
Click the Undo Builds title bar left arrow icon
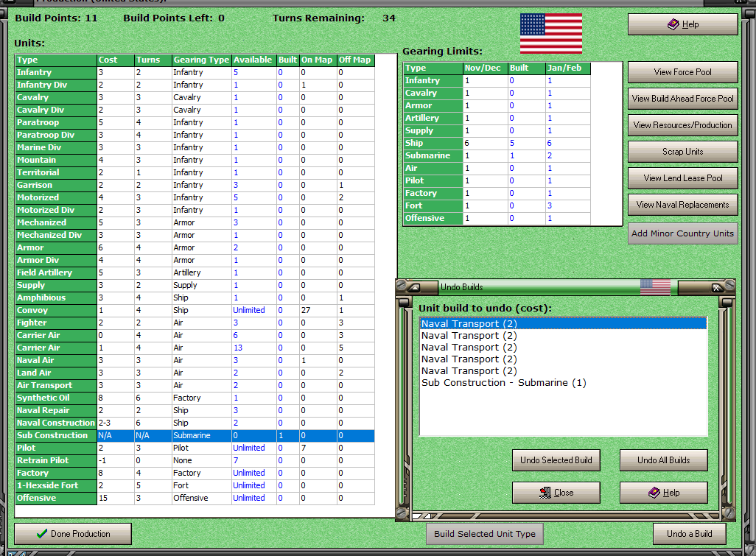coord(415,288)
